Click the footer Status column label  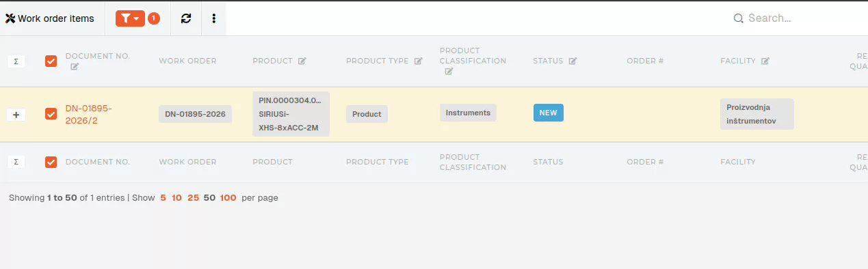click(x=548, y=162)
